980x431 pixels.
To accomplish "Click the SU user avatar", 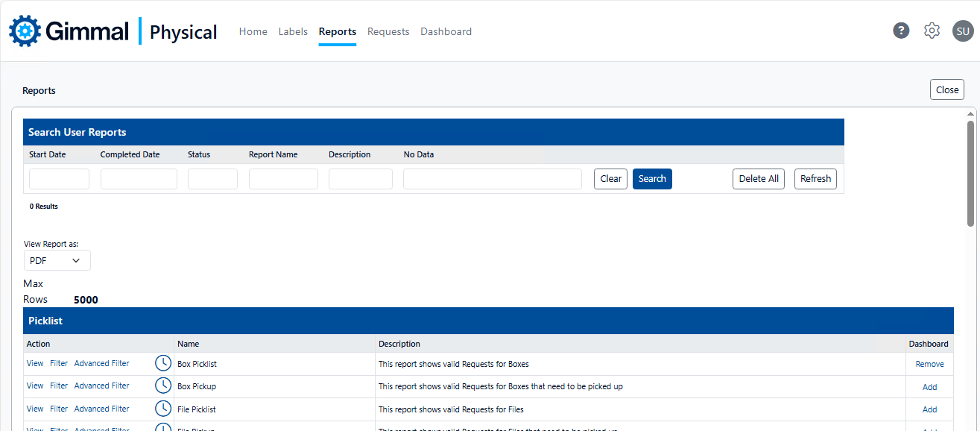I will (963, 31).
